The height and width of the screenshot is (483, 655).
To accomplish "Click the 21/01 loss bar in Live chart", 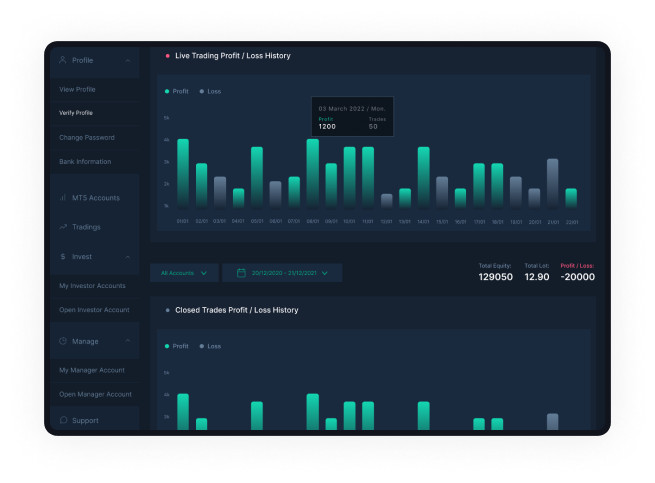I will [553, 183].
